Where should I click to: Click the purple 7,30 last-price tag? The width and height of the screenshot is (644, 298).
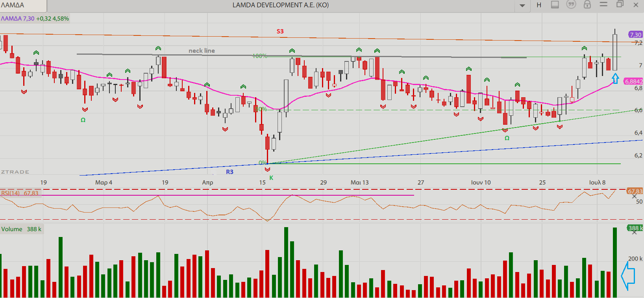point(635,35)
